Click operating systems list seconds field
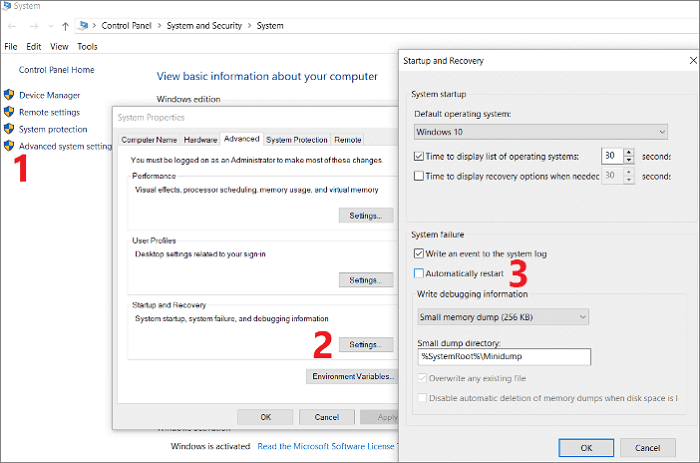This screenshot has width=700, height=463. coord(612,156)
